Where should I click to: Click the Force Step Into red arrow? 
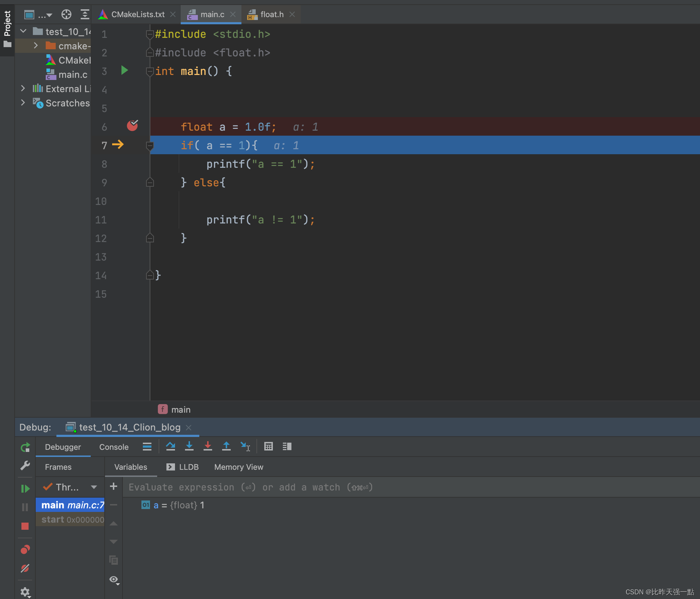[208, 446]
